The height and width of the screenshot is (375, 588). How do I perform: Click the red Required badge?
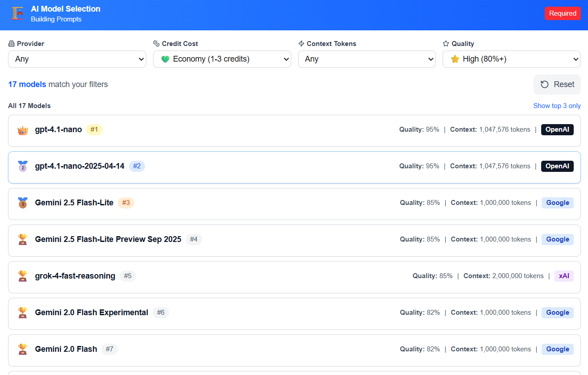coord(563,13)
